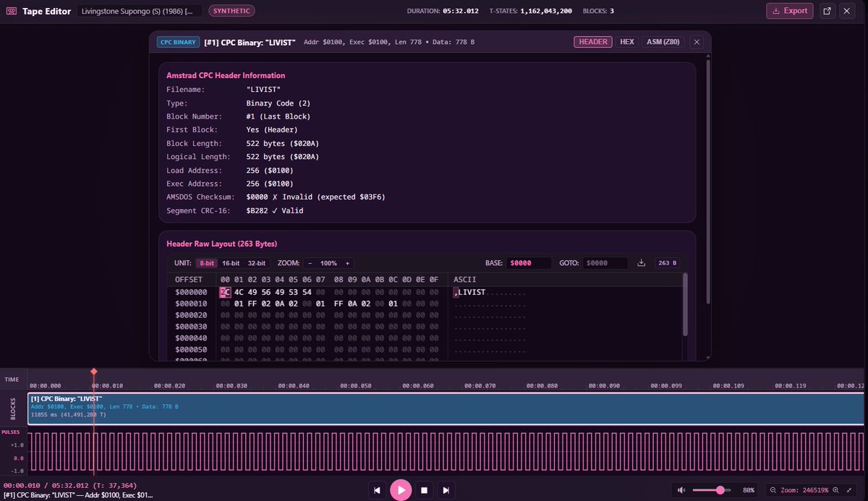
Task: Zoom in the timeline with the magnifier icon
Action: tap(836, 490)
